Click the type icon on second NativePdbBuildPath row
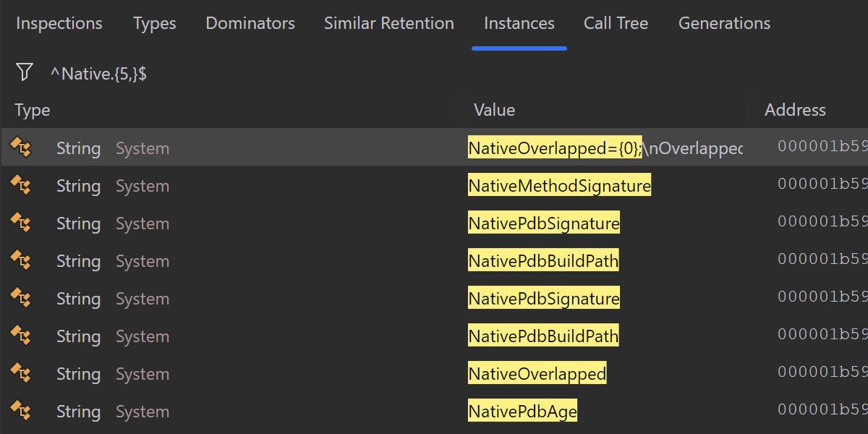868x434 pixels. click(20, 336)
